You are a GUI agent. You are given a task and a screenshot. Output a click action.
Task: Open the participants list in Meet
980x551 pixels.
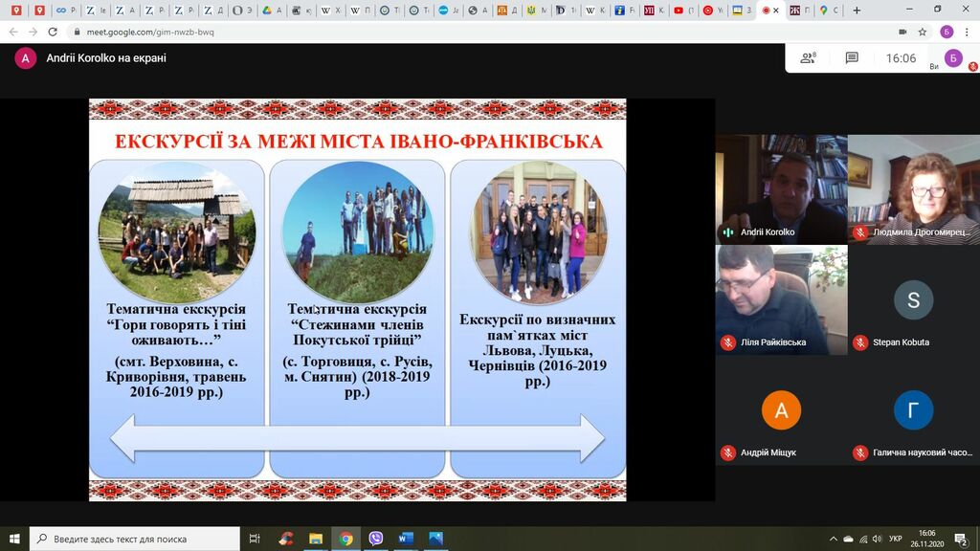click(809, 58)
